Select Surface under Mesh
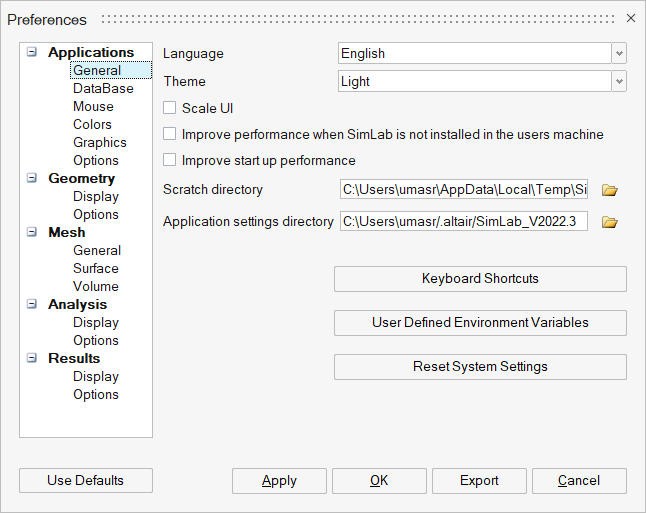Image resolution: width=646 pixels, height=513 pixels. click(x=95, y=269)
